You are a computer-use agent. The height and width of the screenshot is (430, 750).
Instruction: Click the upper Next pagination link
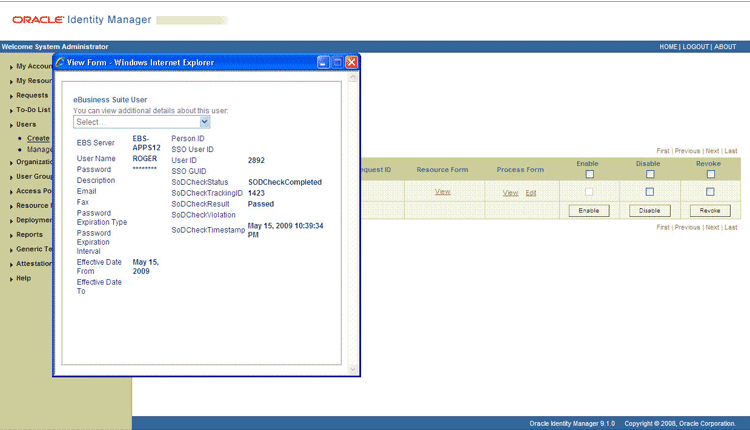pyautogui.click(x=712, y=151)
